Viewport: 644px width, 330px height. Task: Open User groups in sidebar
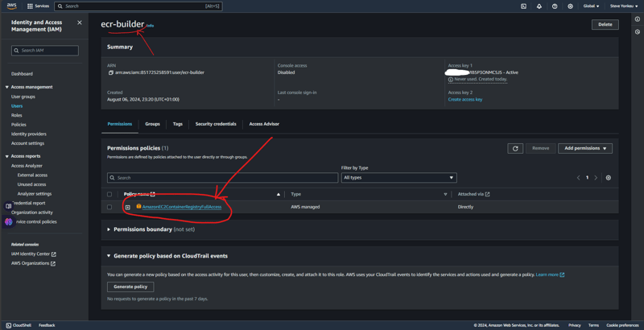point(23,97)
